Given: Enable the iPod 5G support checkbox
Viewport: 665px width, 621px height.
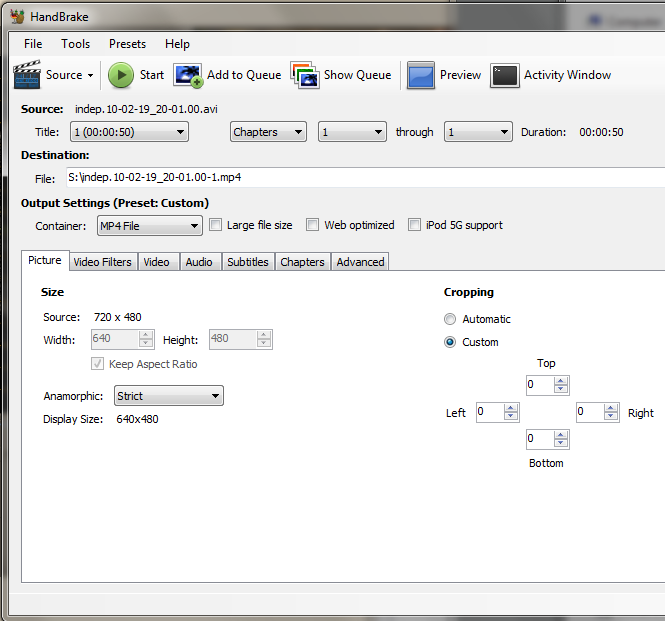Looking at the screenshot, I should pyautogui.click(x=414, y=225).
